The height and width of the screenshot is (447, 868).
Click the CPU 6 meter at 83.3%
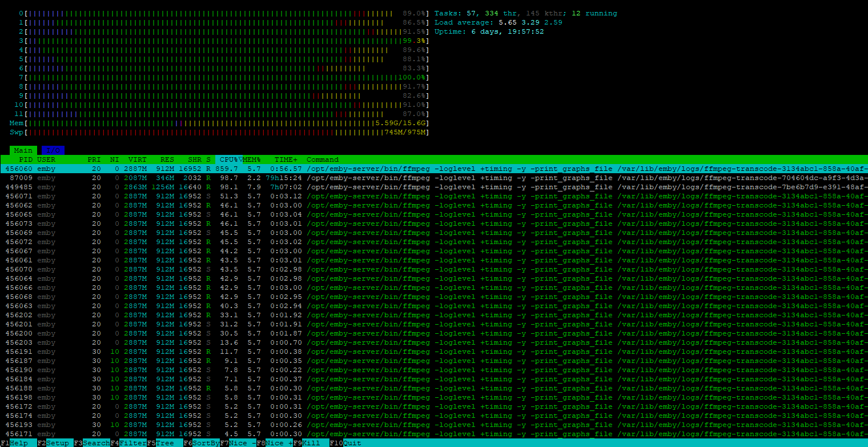coord(224,68)
